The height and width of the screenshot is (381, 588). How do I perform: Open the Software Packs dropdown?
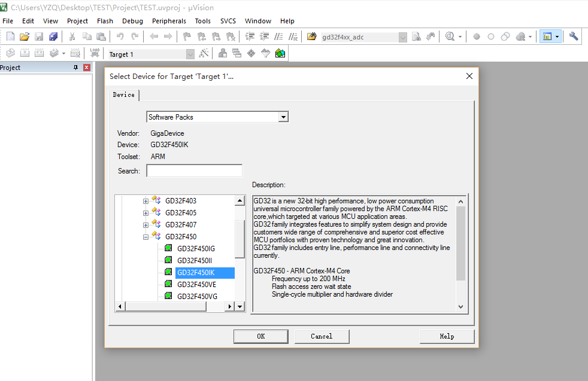[283, 117]
